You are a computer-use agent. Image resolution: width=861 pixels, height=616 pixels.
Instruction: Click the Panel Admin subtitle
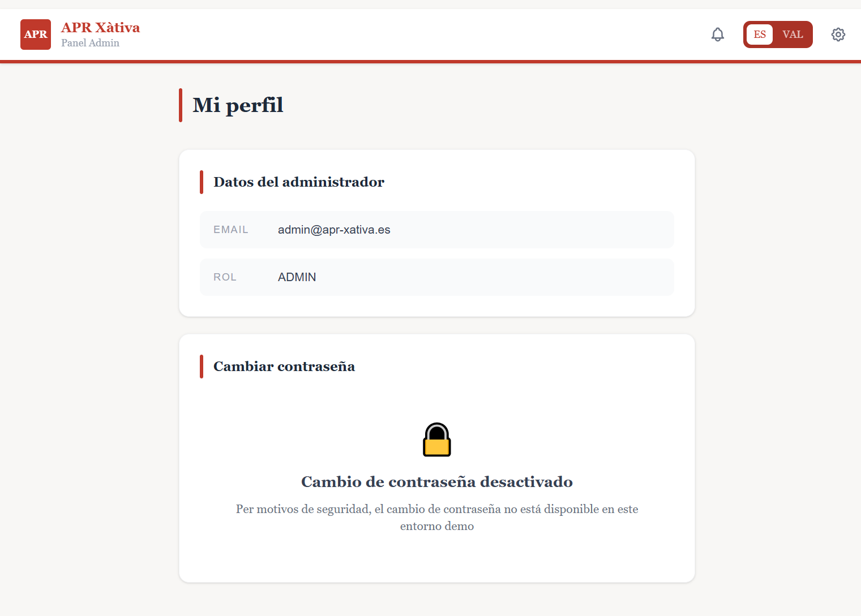click(x=91, y=43)
